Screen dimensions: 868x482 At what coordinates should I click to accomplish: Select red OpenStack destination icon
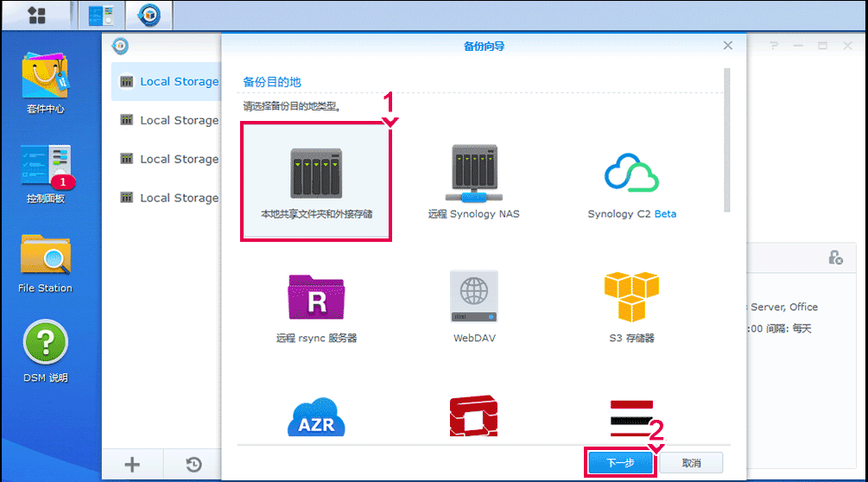pos(473,415)
